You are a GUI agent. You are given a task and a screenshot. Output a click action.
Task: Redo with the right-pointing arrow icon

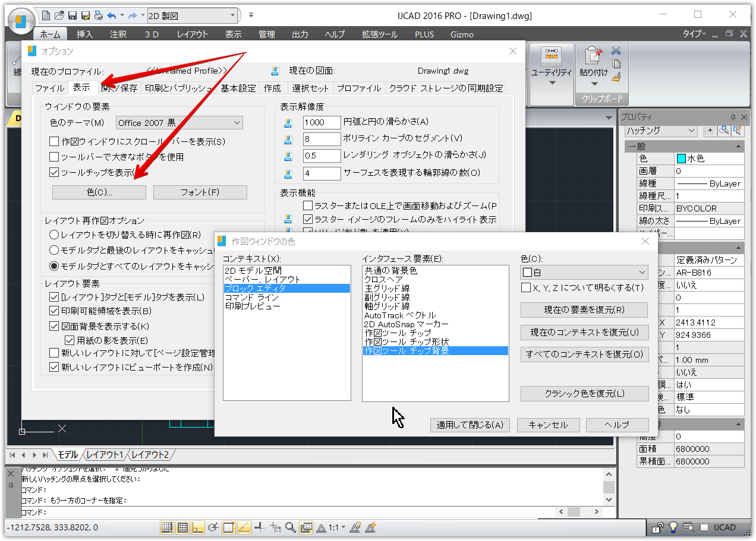133,15
